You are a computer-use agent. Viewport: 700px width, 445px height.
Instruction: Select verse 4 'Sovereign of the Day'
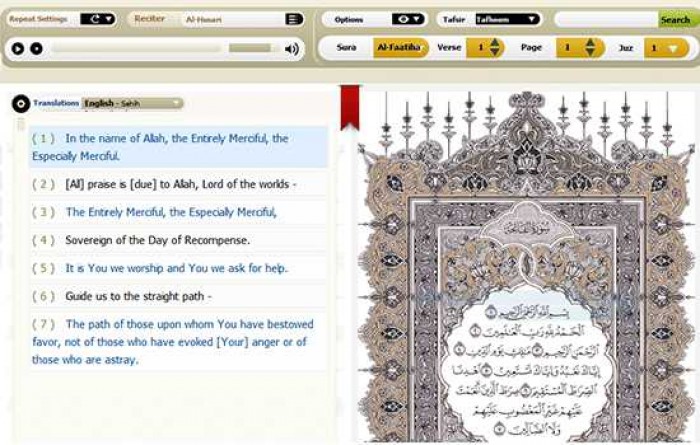(x=178, y=240)
